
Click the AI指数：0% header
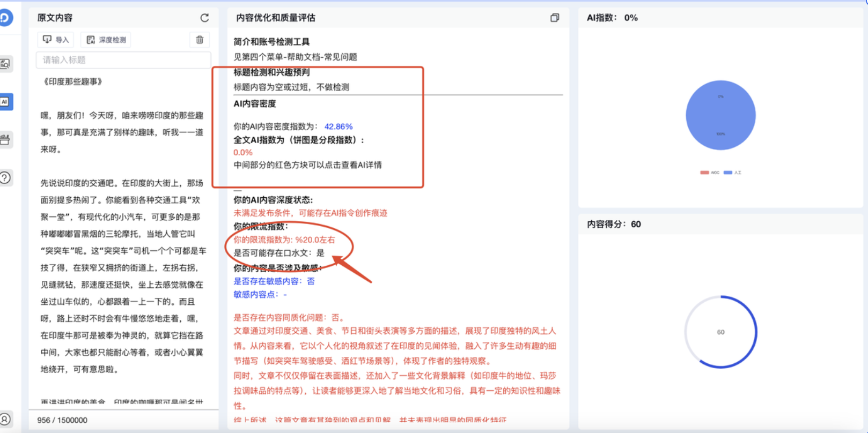(x=612, y=18)
